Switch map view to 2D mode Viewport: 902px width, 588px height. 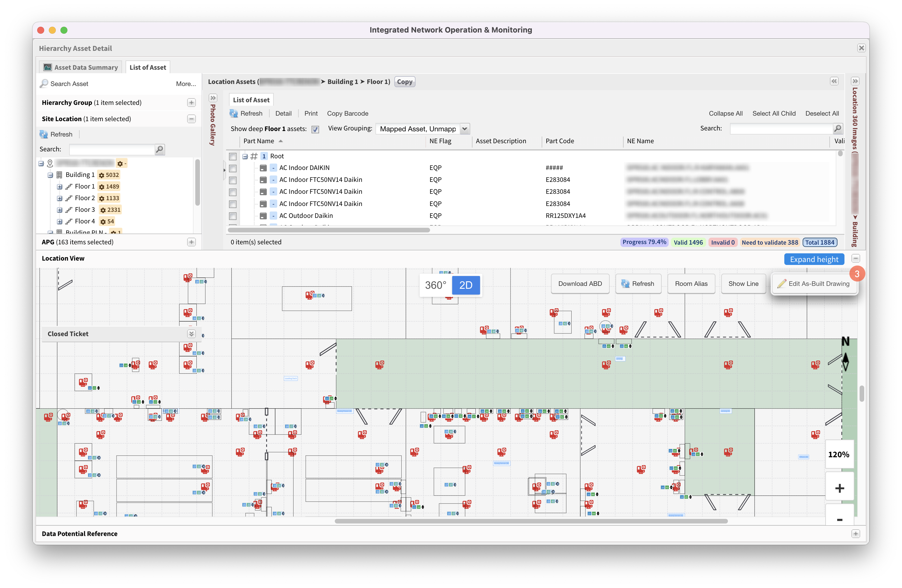tap(466, 285)
